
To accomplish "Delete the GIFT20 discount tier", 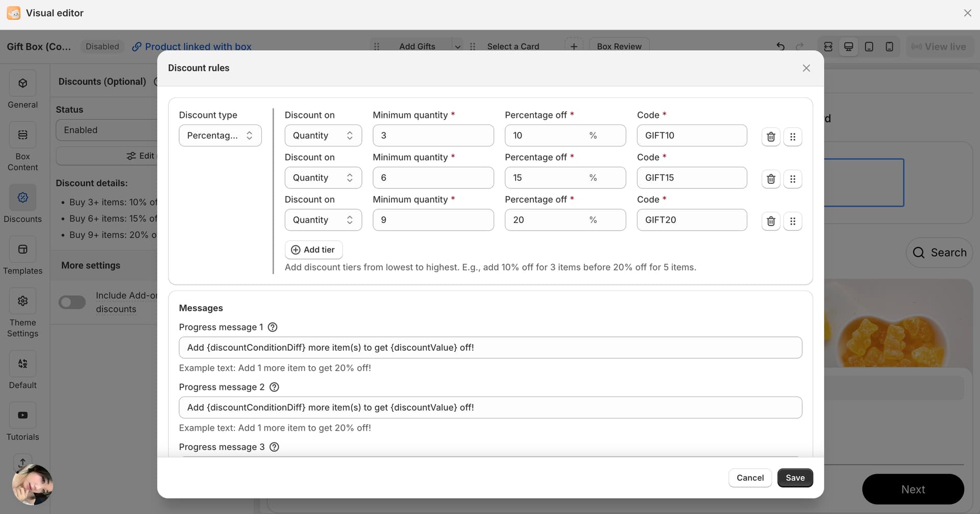I will coord(771,221).
